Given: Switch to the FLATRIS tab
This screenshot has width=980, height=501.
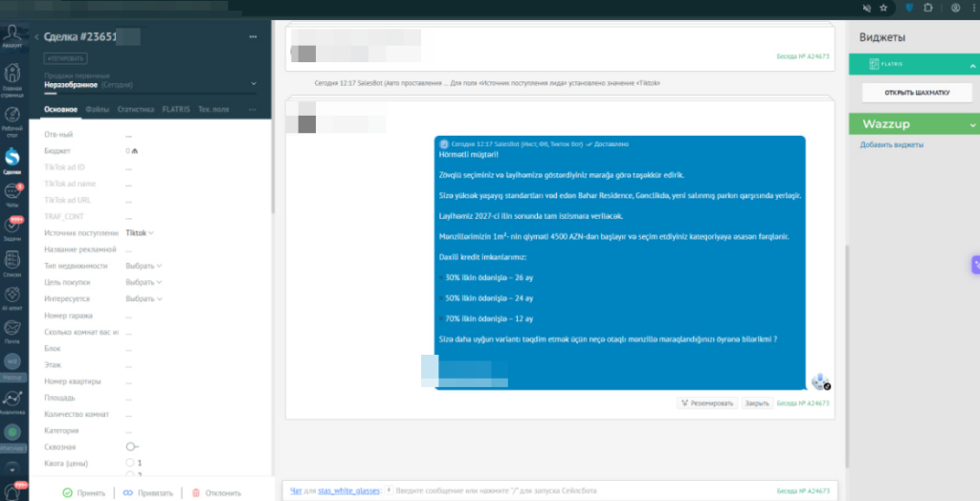Looking at the screenshot, I should pyautogui.click(x=175, y=110).
